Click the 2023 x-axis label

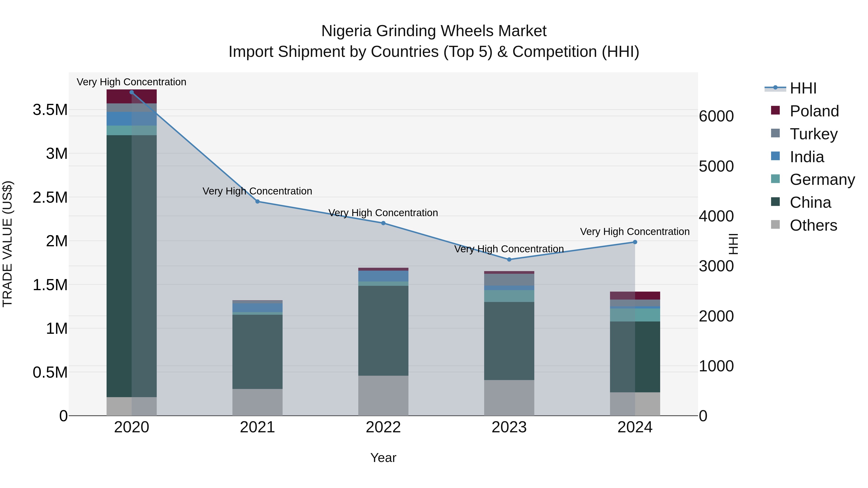click(509, 427)
